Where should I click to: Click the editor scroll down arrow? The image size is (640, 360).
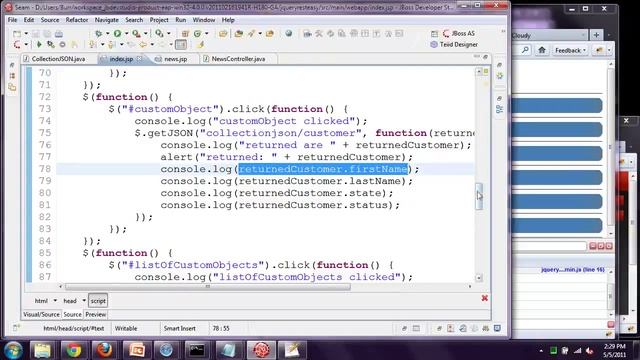point(479,278)
